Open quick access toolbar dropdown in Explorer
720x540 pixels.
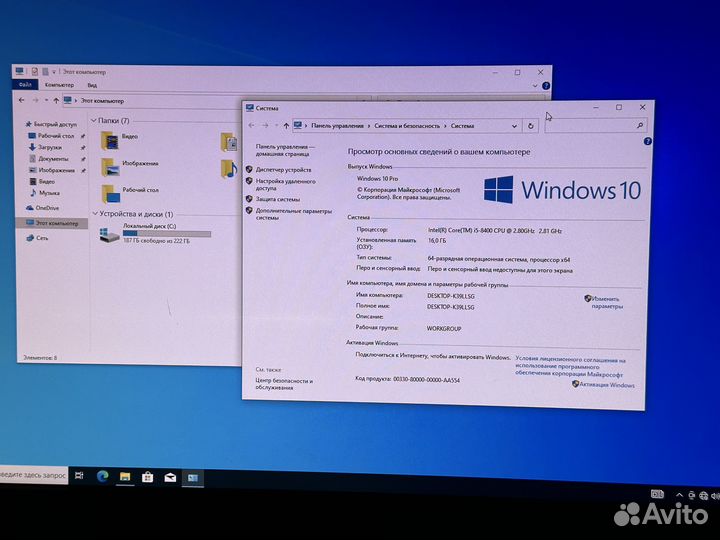click(x=54, y=72)
